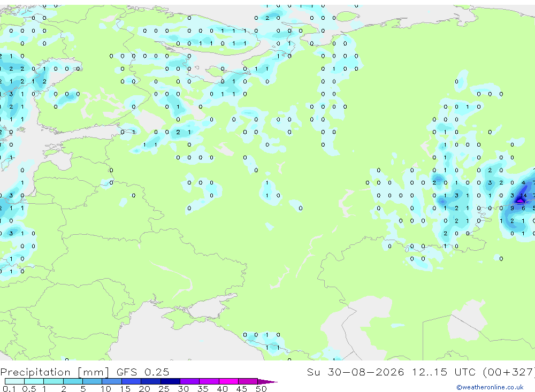Click the '35' legend scale label
This screenshot has width=535, height=392.
tap(203, 389)
